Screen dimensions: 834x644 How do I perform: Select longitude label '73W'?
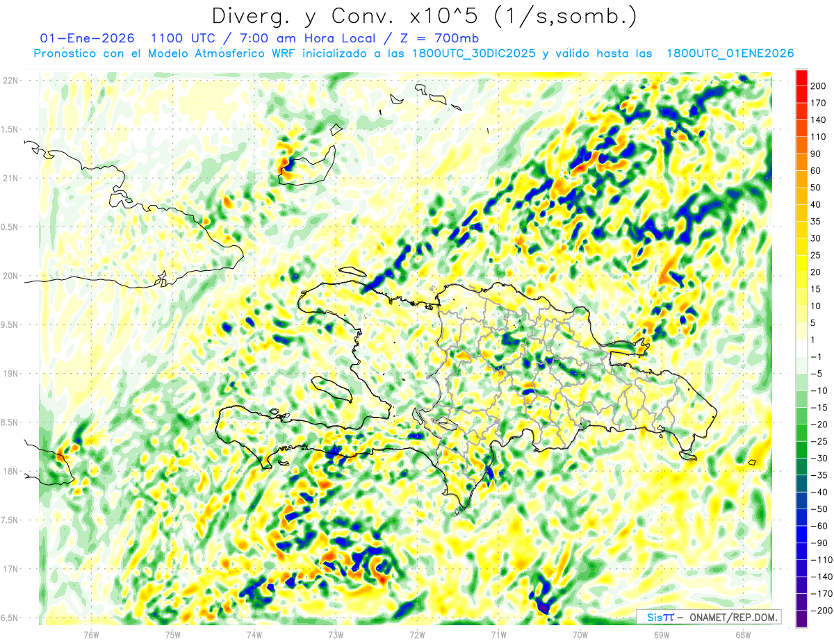336,634
